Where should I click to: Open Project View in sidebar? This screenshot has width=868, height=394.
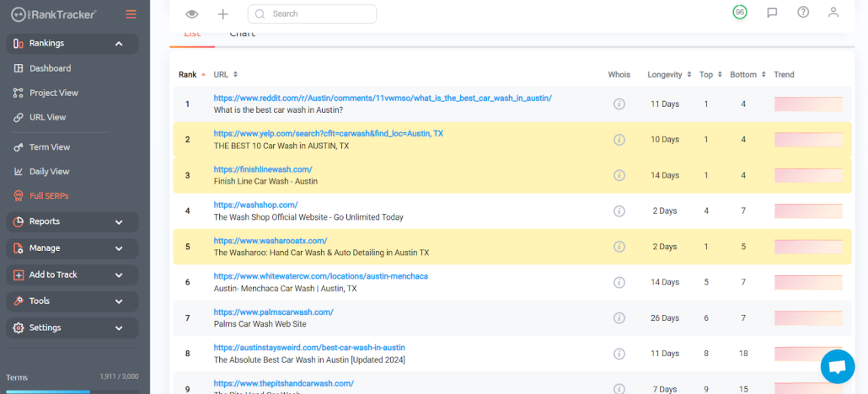point(54,93)
